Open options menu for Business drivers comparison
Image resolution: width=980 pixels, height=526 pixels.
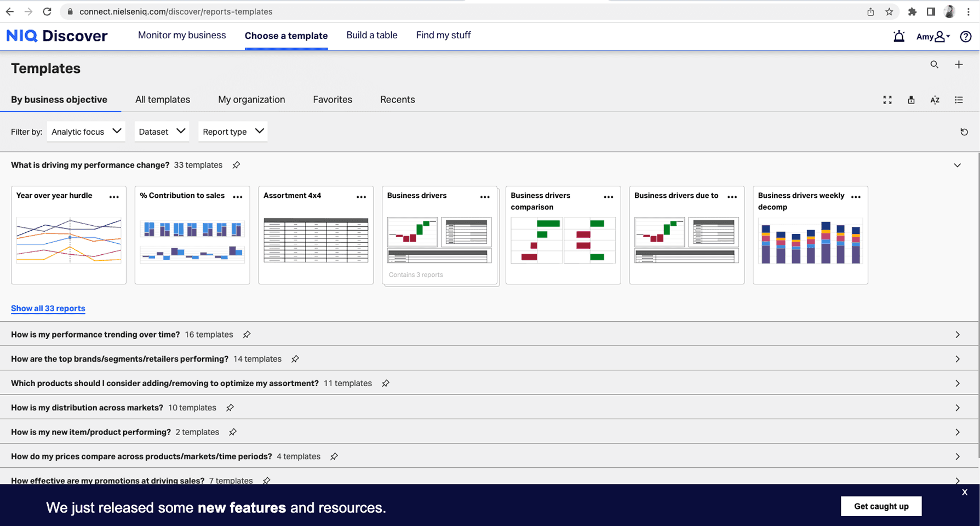(609, 197)
